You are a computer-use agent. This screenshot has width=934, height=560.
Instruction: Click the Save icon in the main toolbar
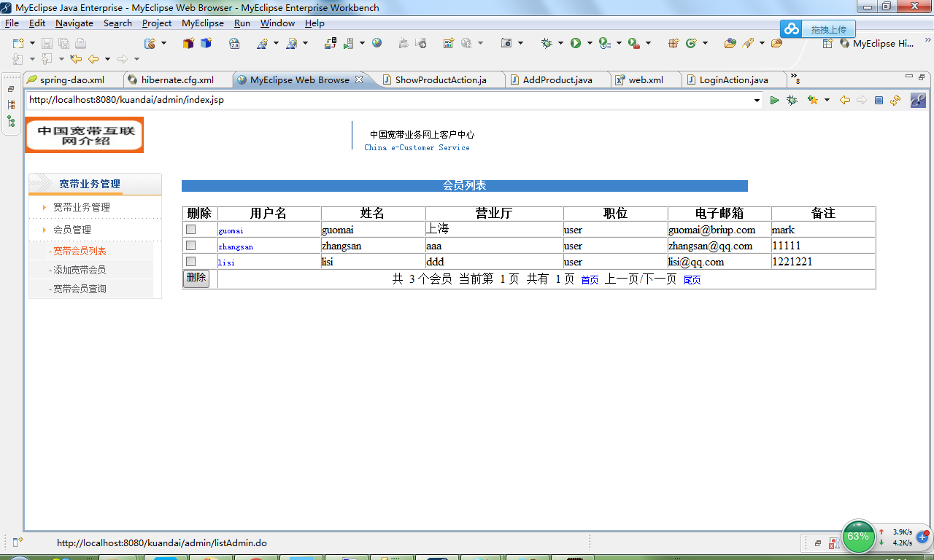coord(46,44)
